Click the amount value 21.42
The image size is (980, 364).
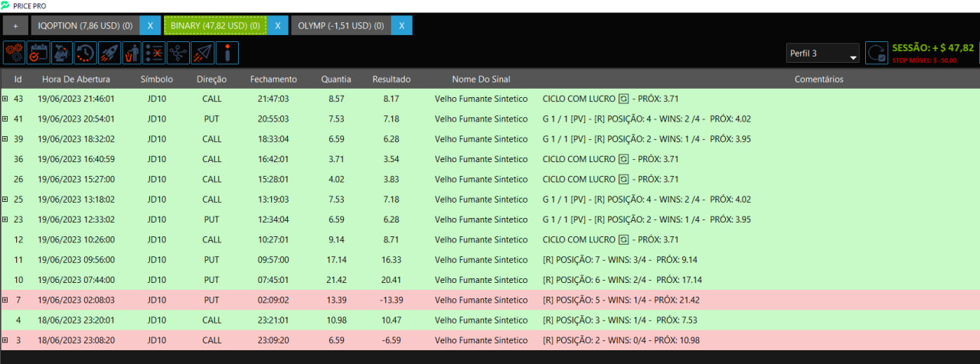[x=336, y=280]
